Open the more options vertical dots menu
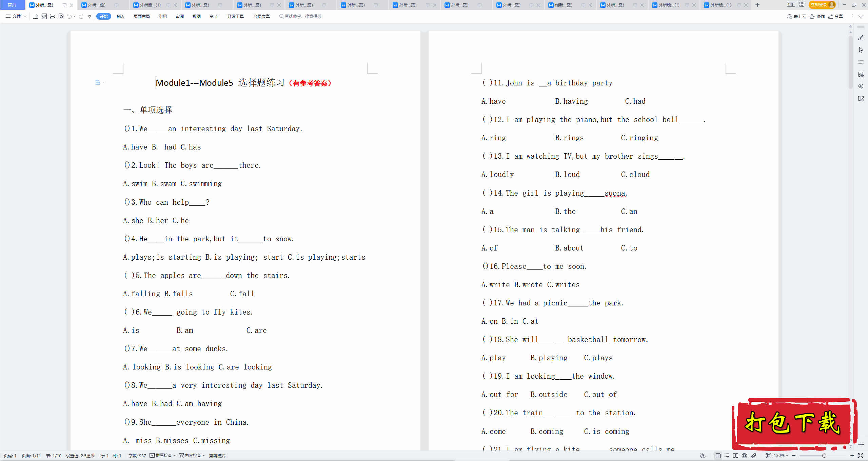The height and width of the screenshot is (461, 868). 852,16
